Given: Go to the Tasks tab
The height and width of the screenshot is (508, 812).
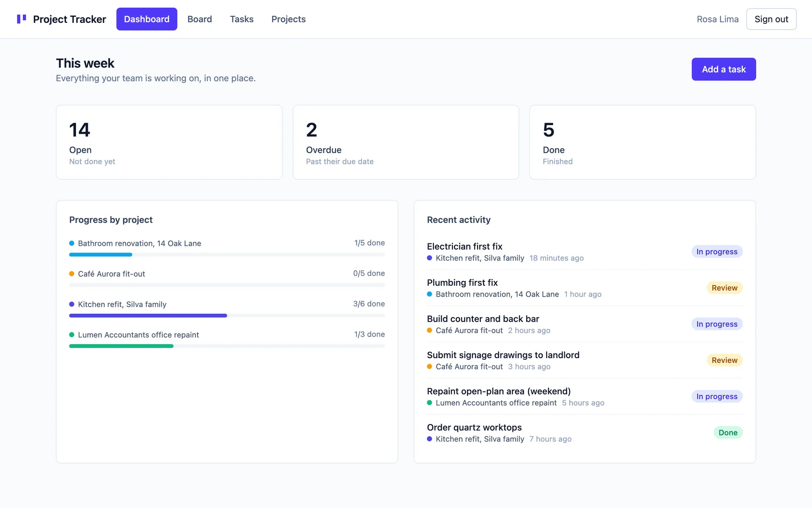Looking at the screenshot, I should pos(241,19).
